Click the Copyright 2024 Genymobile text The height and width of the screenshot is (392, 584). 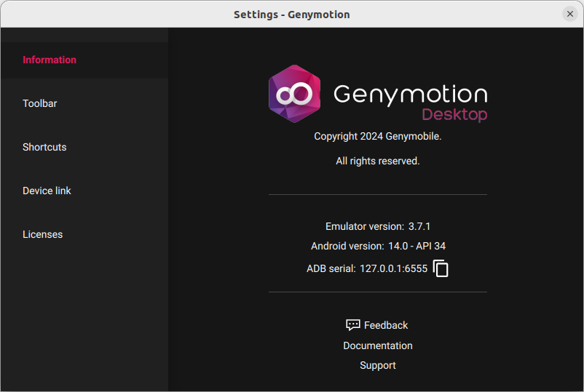tap(378, 136)
